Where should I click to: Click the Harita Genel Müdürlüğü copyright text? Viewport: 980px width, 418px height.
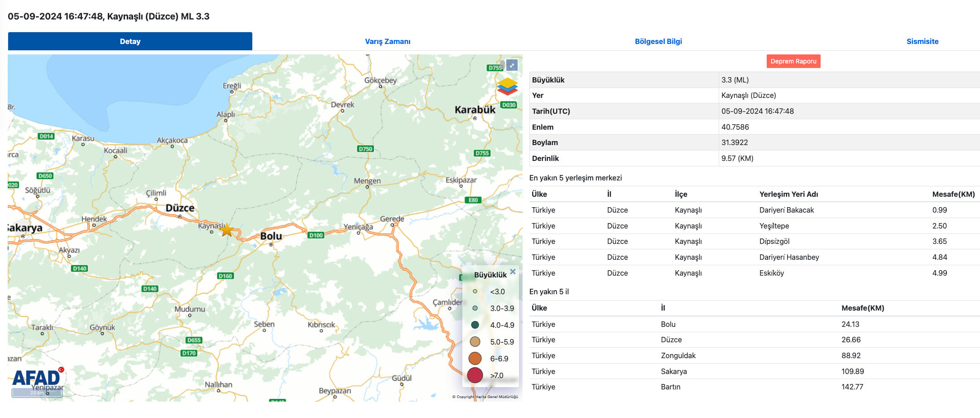coord(485,397)
